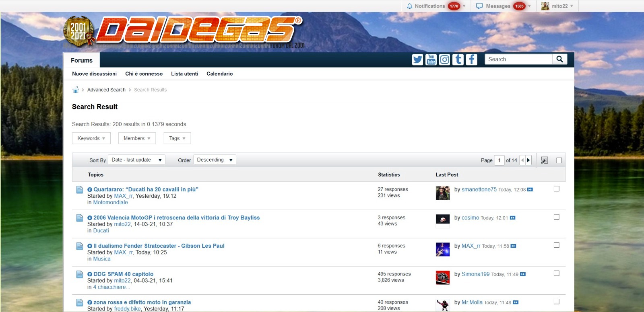This screenshot has width=644, height=312.
Task: Expand the Keywords filter dropdown
Action: point(91,138)
